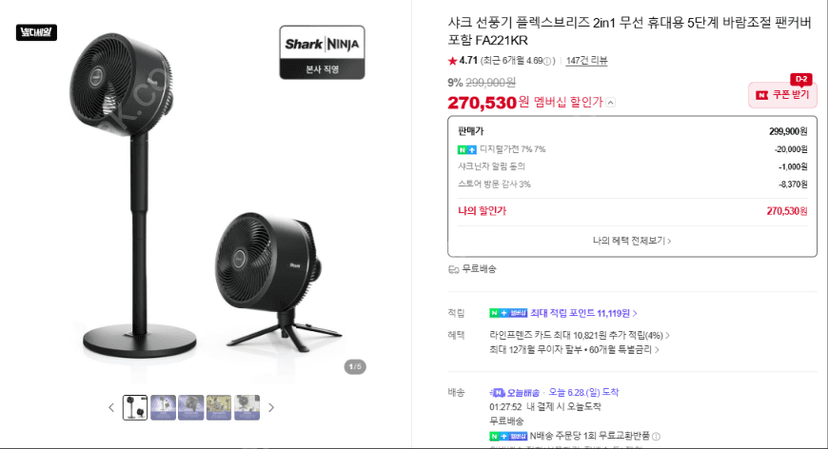This screenshot has height=449, width=828.
Task: Select the fourth product thumbnail
Action: [219, 408]
